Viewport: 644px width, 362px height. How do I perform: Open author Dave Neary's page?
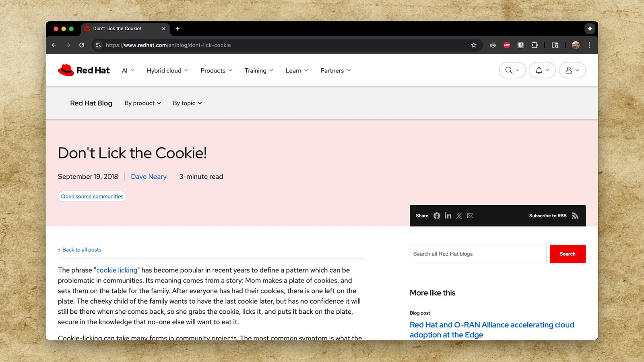pyautogui.click(x=149, y=177)
